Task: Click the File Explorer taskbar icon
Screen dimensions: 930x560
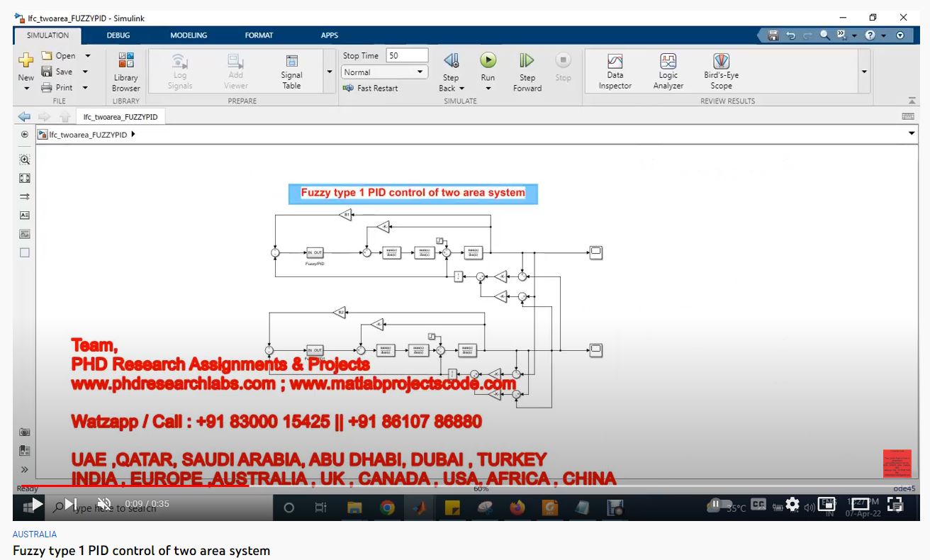Action: [354, 508]
